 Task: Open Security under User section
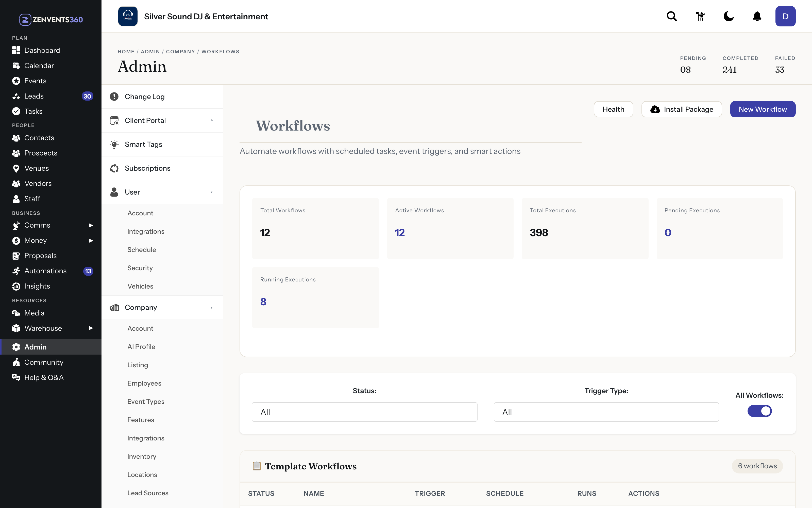tap(140, 268)
